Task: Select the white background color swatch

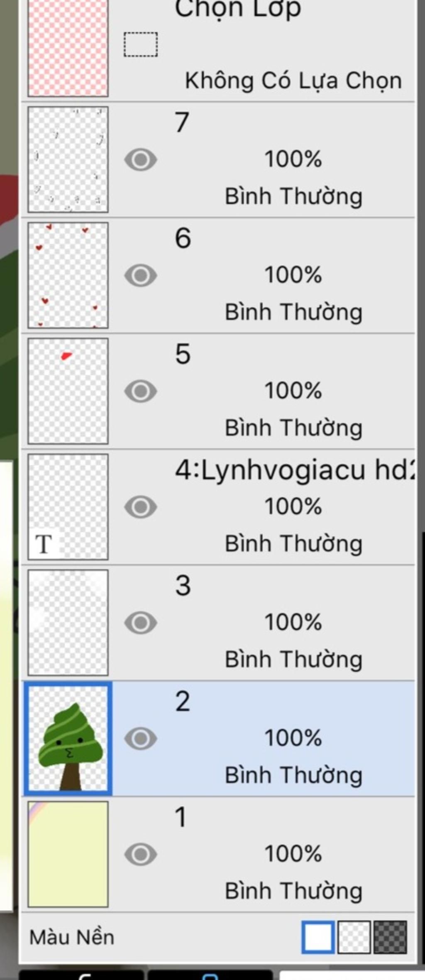Action: tap(318, 937)
